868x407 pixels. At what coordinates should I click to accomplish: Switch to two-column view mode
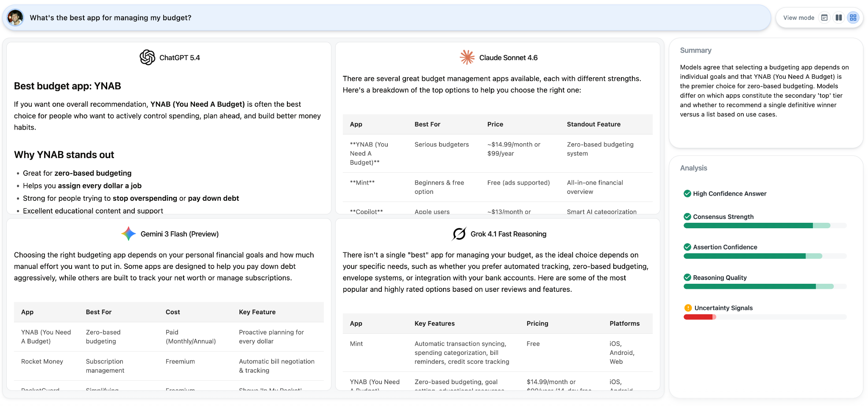[x=839, y=18]
